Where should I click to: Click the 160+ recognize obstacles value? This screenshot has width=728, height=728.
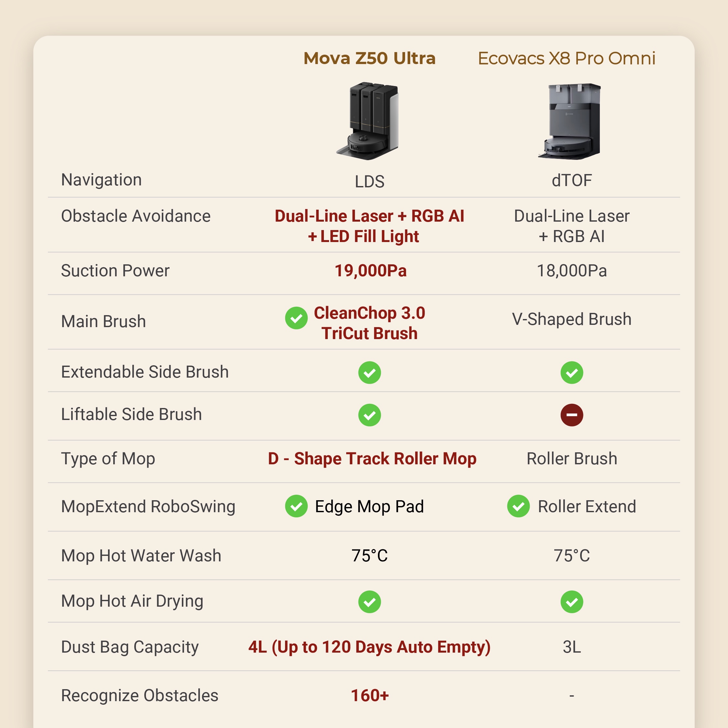pyautogui.click(x=370, y=696)
